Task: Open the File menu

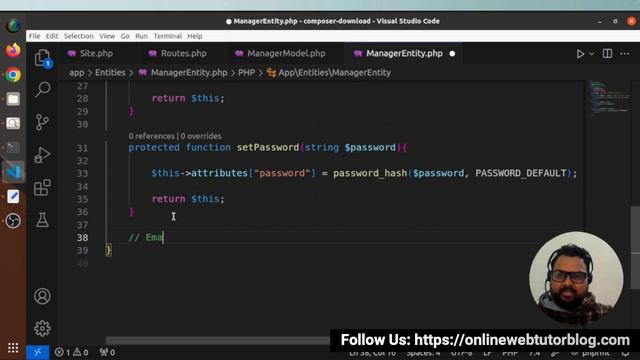Action: (x=34, y=36)
